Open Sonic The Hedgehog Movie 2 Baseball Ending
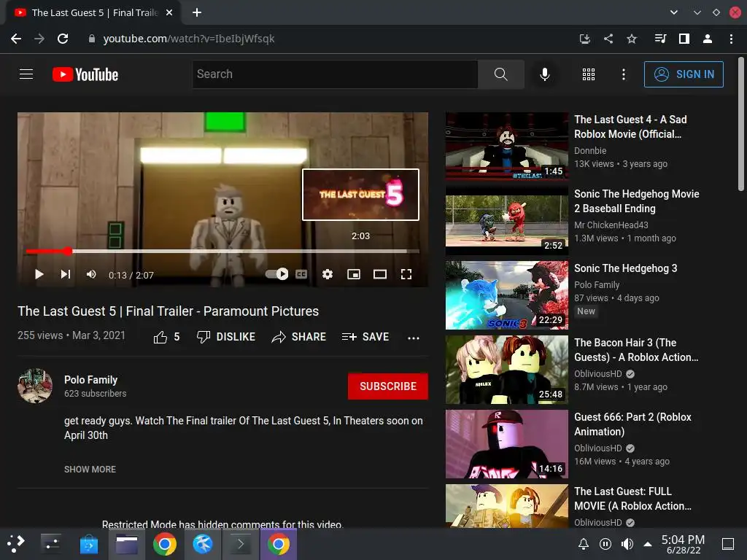Image resolution: width=747 pixels, height=560 pixels. pyautogui.click(x=636, y=201)
